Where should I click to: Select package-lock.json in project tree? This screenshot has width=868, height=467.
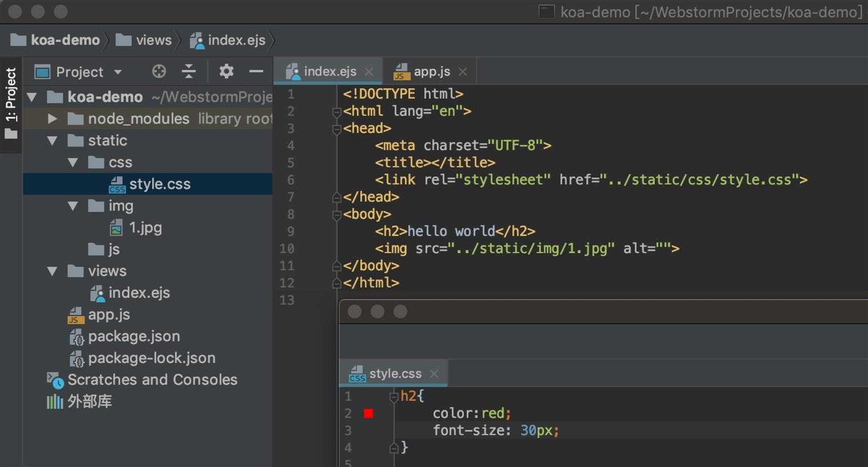152,358
